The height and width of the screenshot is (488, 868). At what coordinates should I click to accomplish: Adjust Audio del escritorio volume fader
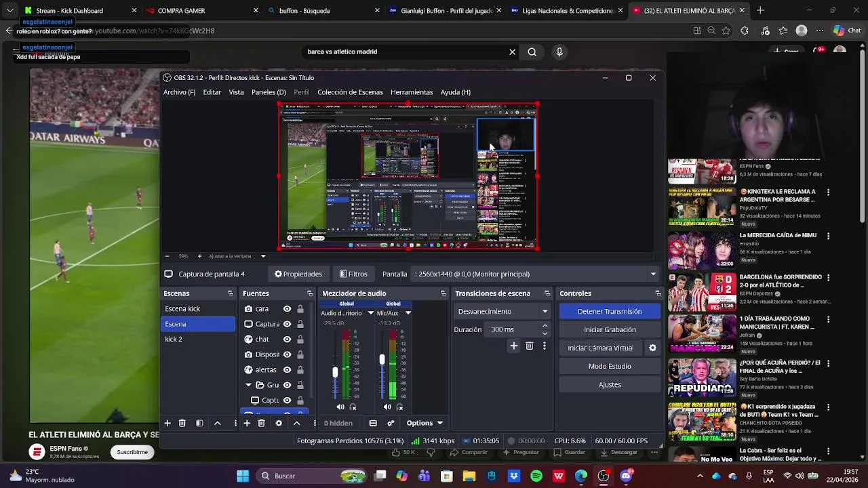coord(335,372)
